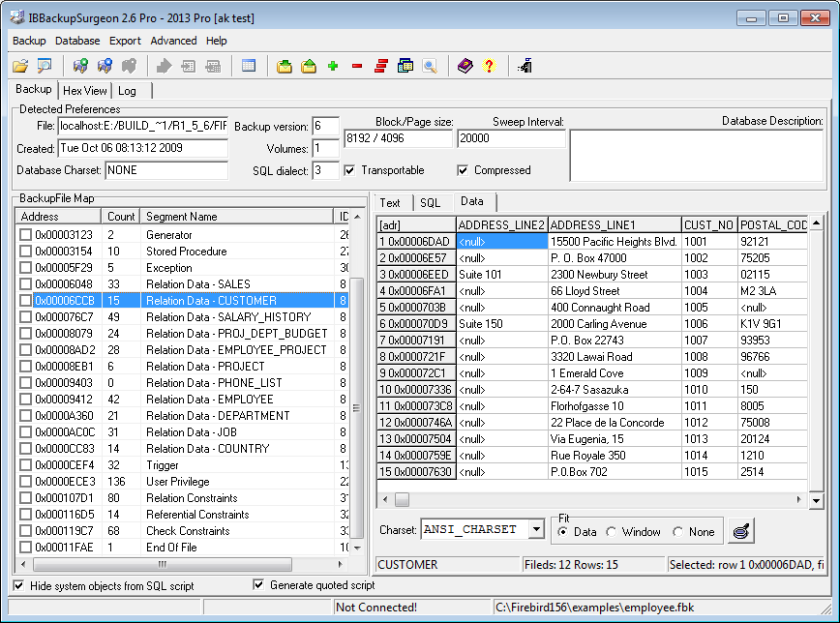Click the grey arrow-out-of-table toolbar icon
The height and width of the screenshot is (623, 840).
213,67
